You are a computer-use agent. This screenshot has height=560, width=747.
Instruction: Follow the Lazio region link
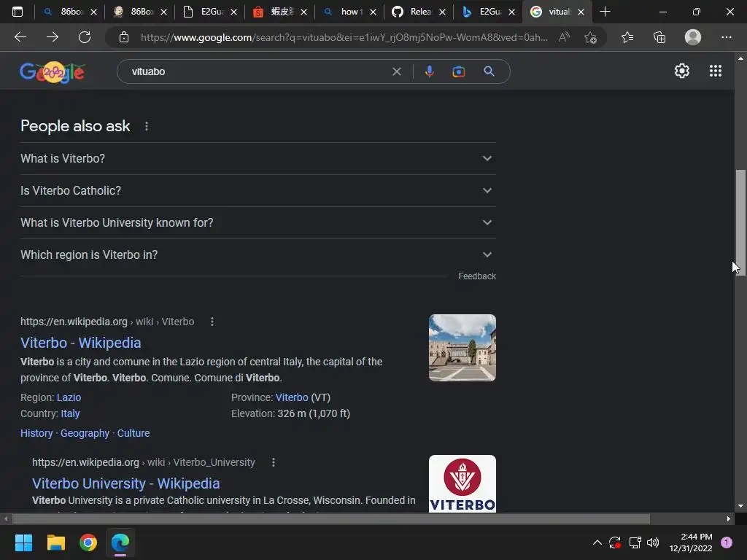tap(69, 397)
